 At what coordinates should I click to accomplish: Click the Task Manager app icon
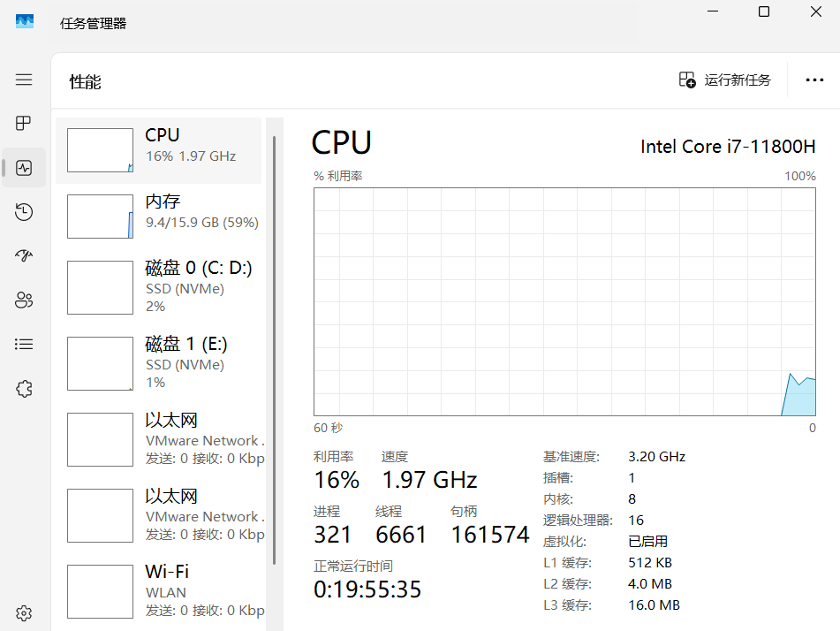[x=25, y=22]
